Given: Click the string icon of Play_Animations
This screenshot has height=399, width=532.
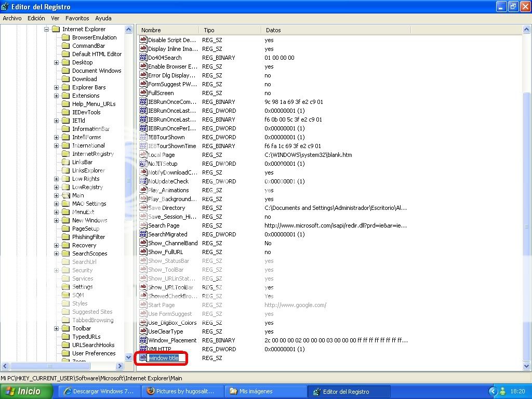Looking at the screenshot, I should click(x=143, y=190).
